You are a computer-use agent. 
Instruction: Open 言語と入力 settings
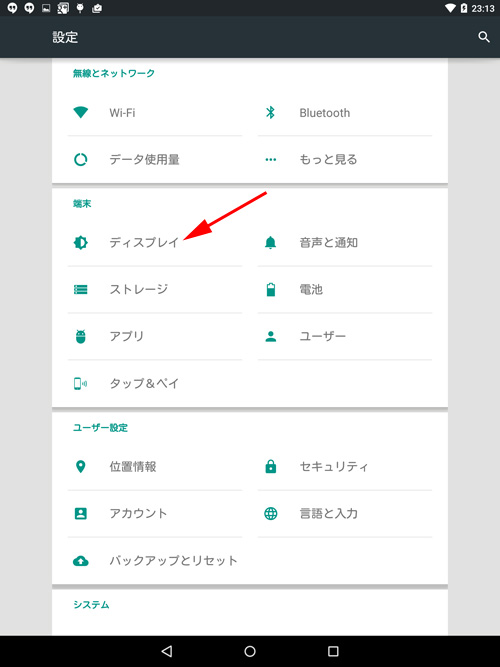(x=345, y=513)
